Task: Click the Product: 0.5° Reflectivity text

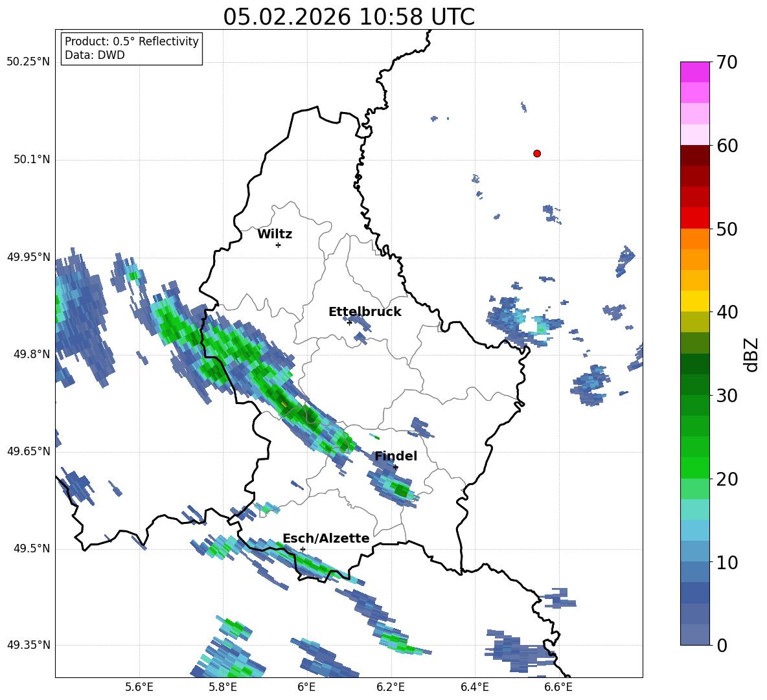Action: coord(132,41)
